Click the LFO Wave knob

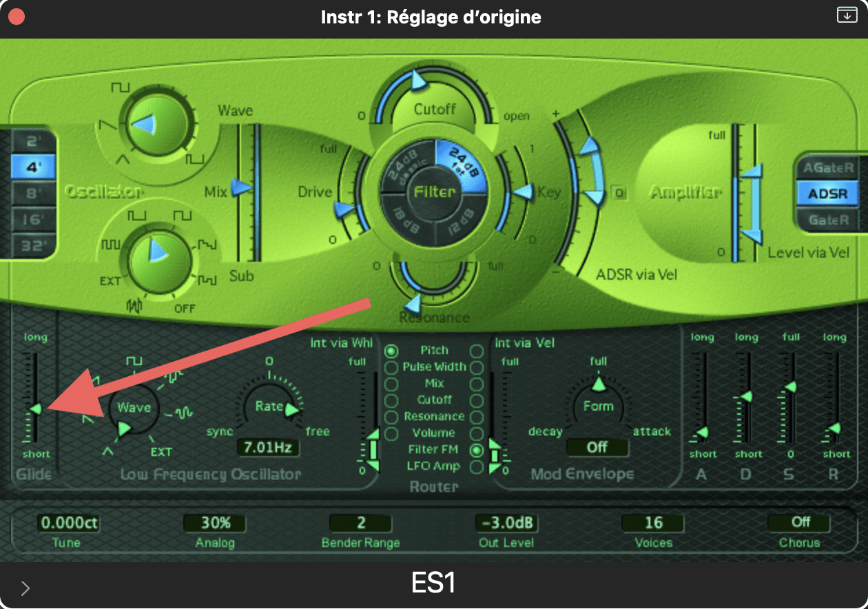(133, 408)
